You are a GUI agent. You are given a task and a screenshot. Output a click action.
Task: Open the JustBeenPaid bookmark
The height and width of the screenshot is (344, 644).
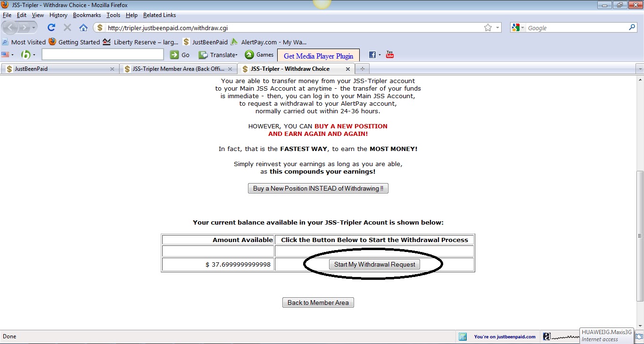coord(205,42)
